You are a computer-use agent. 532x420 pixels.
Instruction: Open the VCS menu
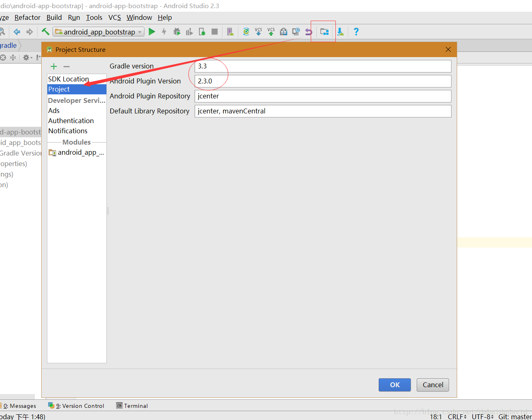(114, 17)
